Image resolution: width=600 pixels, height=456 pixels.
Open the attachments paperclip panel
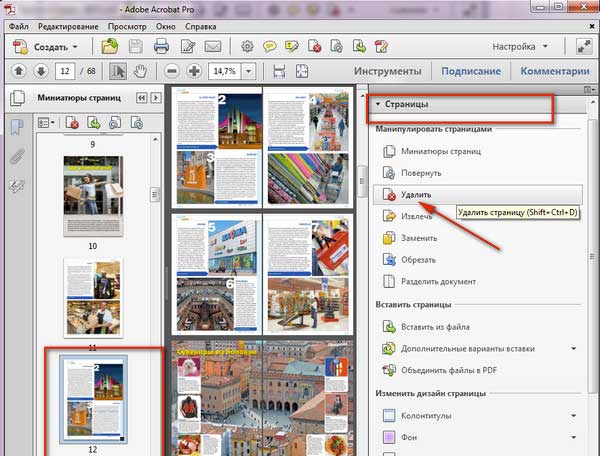click(16, 157)
